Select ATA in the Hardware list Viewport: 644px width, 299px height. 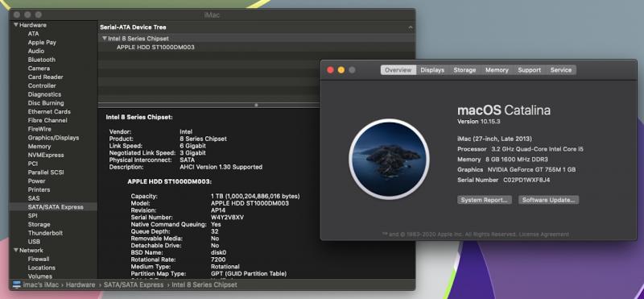[x=33, y=34]
